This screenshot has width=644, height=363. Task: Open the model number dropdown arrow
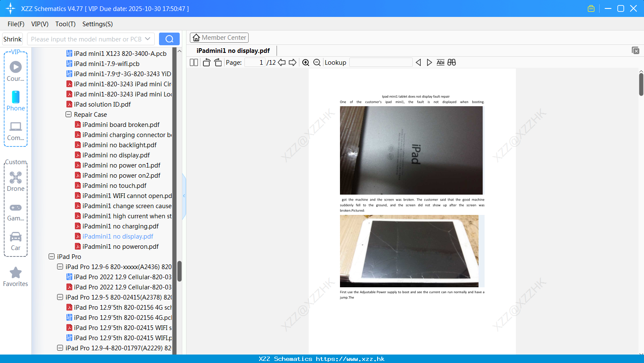pyautogui.click(x=148, y=39)
